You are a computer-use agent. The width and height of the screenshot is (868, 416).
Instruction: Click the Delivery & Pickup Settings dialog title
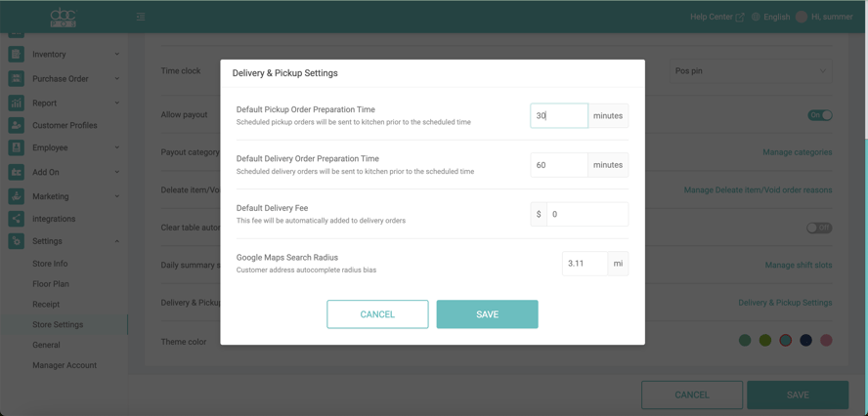click(x=285, y=73)
